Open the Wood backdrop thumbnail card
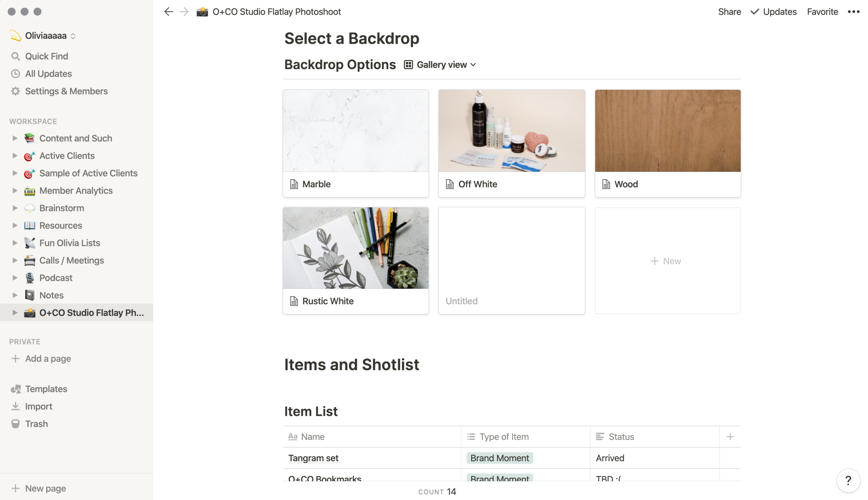This screenshot has height=500, width=868. (x=667, y=143)
